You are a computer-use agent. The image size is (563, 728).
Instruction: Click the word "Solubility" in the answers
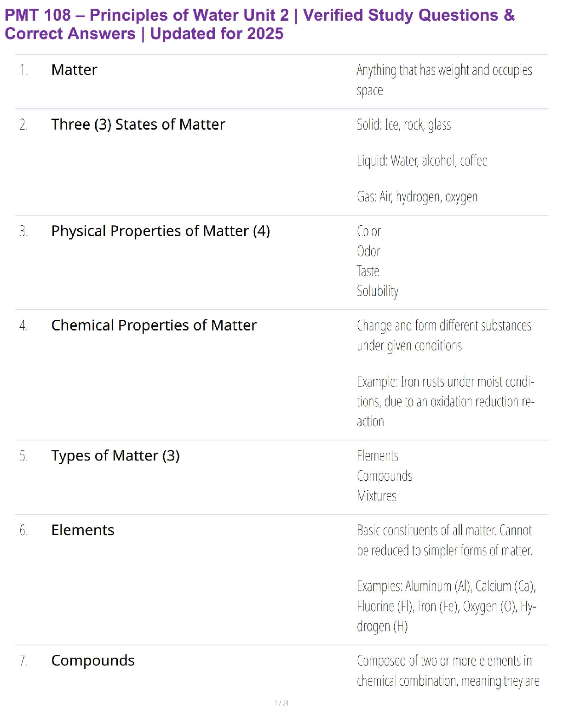pyautogui.click(x=377, y=291)
